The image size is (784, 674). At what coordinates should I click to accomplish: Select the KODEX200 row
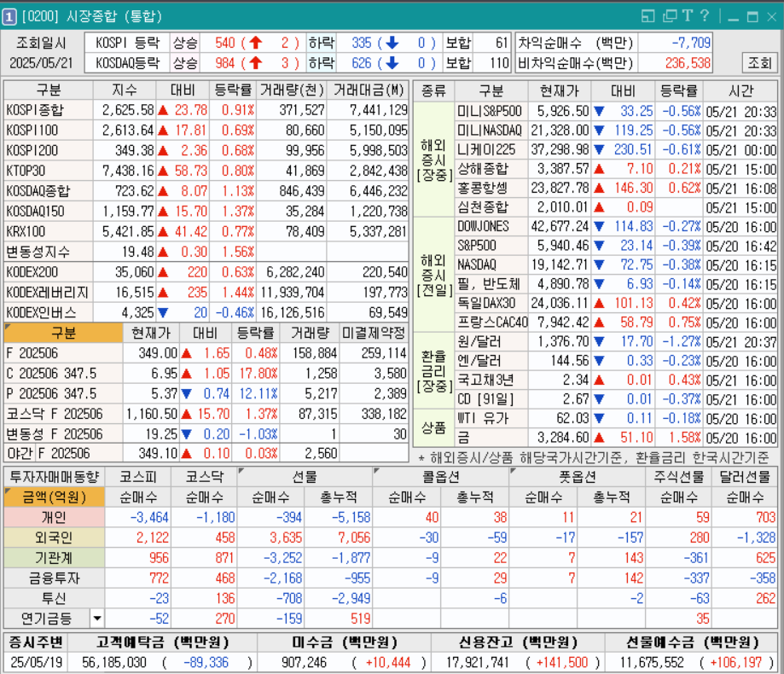(x=206, y=272)
